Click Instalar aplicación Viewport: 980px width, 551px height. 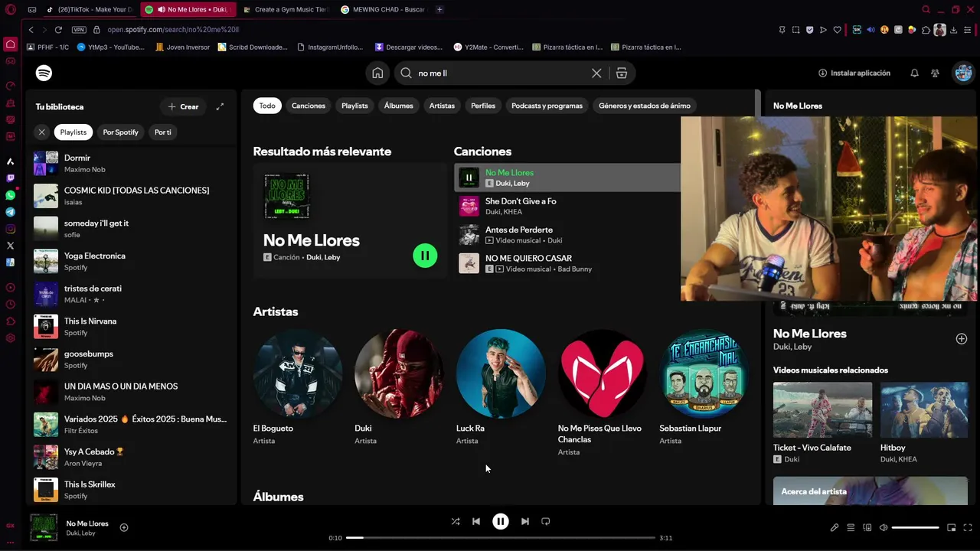coord(854,73)
